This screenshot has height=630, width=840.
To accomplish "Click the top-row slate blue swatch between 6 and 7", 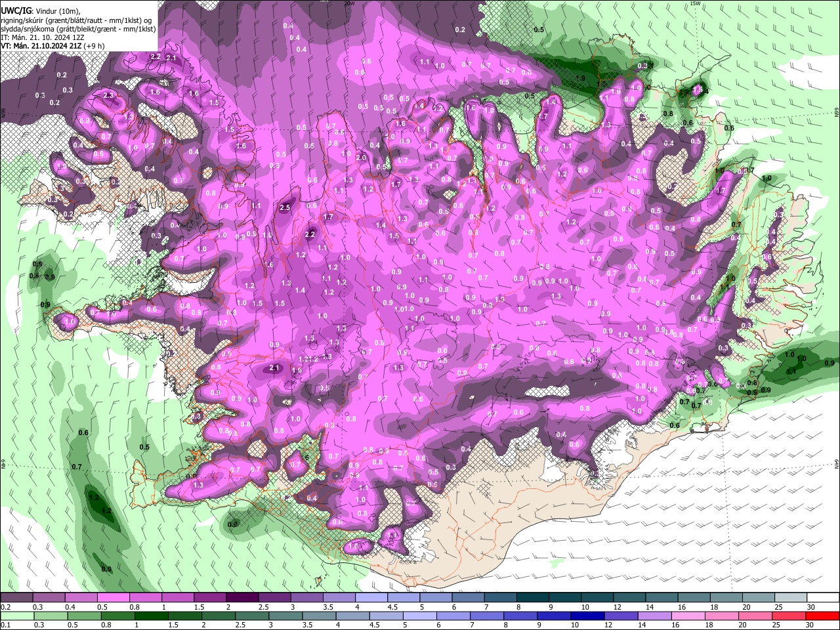I will click(468, 598).
